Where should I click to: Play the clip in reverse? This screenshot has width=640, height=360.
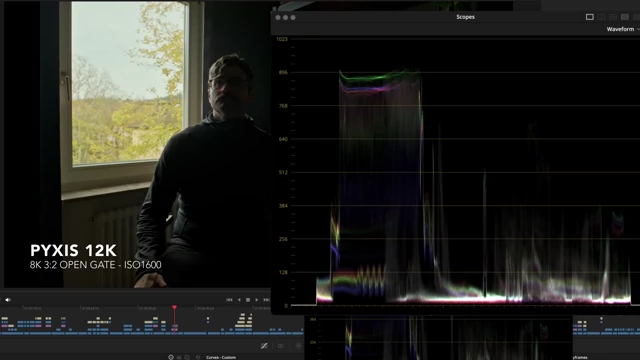coord(239,300)
